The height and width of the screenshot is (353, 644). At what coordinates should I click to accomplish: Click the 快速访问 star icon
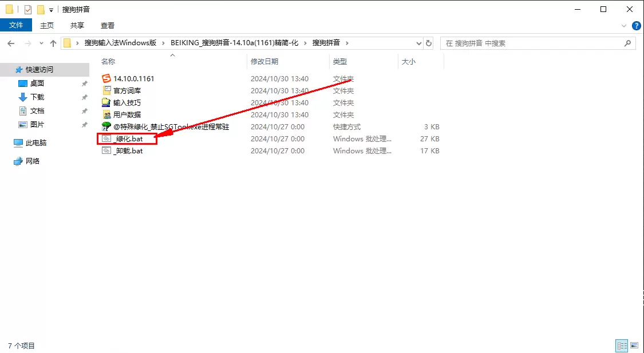coord(19,70)
